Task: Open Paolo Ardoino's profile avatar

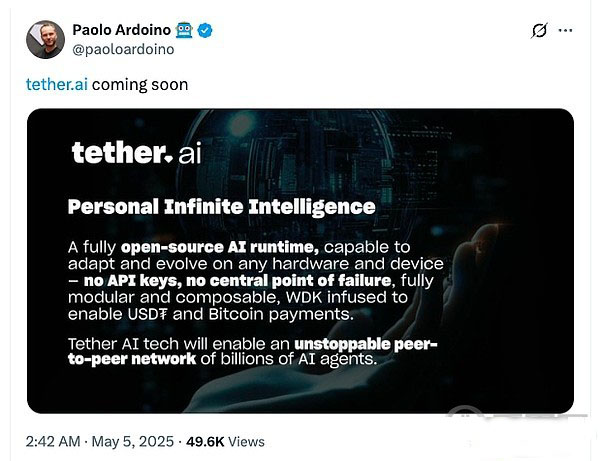Action: pos(45,39)
